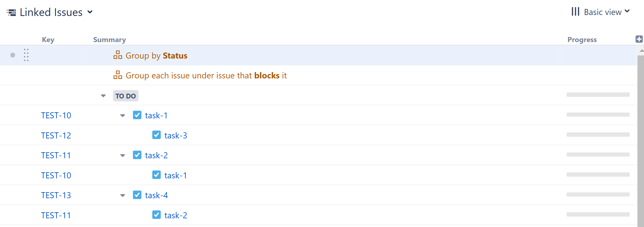Click the blocks grouping generator icon

click(118, 75)
